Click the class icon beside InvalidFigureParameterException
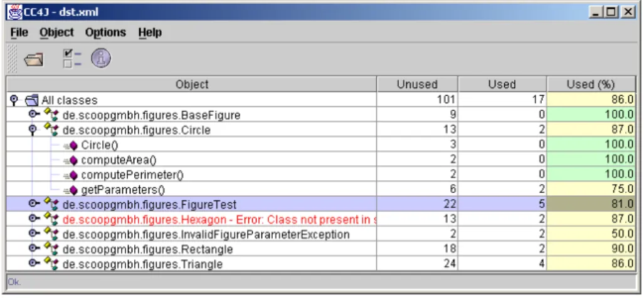 51,234
